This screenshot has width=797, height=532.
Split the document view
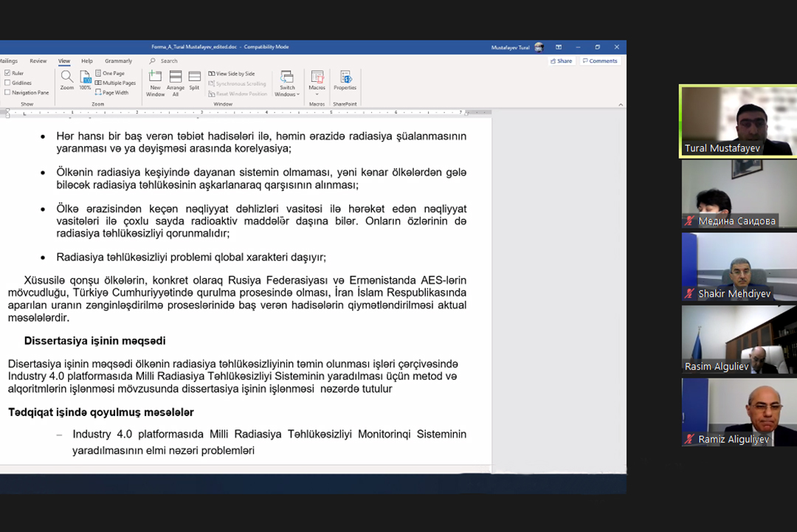pos(194,80)
